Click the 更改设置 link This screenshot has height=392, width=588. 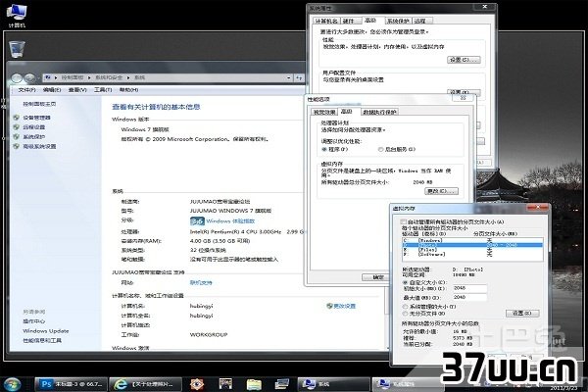tap(344, 306)
